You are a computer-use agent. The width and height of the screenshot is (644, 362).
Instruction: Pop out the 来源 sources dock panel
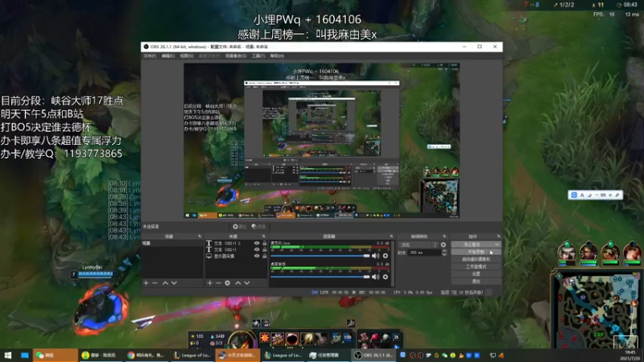[x=264, y=237]
